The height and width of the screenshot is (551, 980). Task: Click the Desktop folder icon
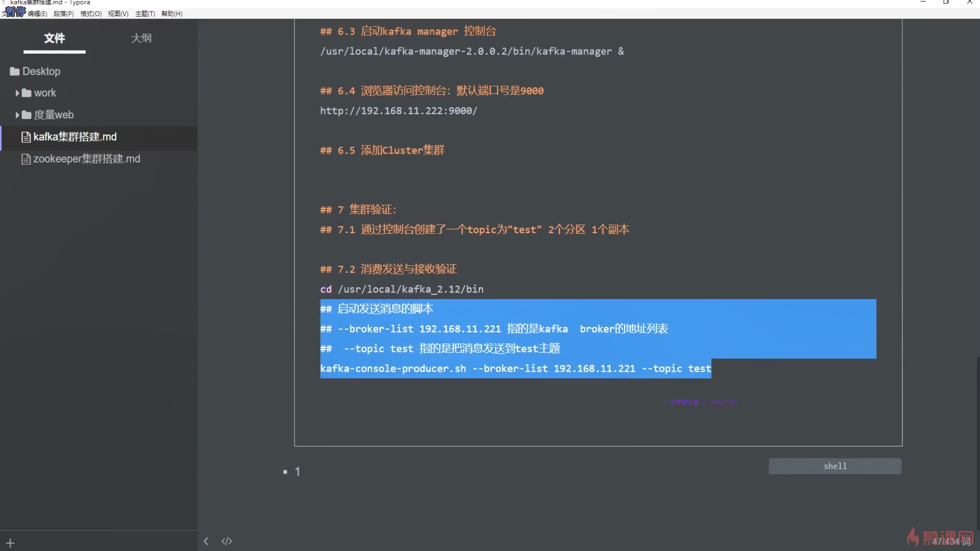(14, 71)
